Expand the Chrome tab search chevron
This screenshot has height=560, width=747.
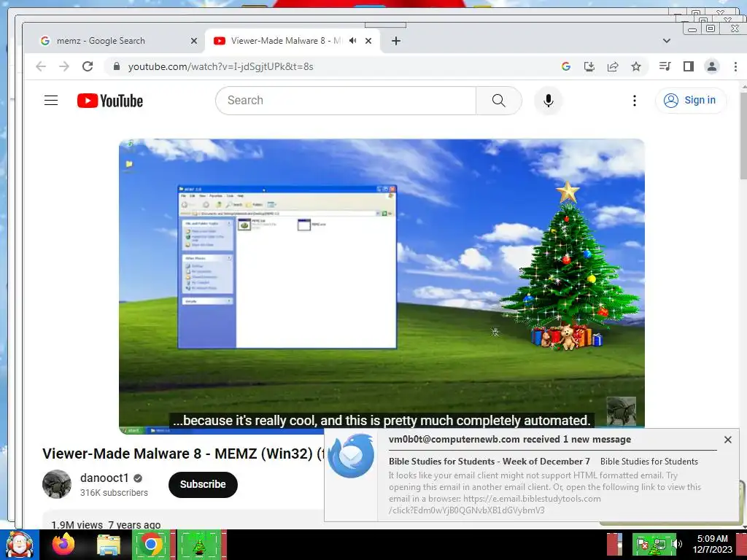(x=667, y=41)
